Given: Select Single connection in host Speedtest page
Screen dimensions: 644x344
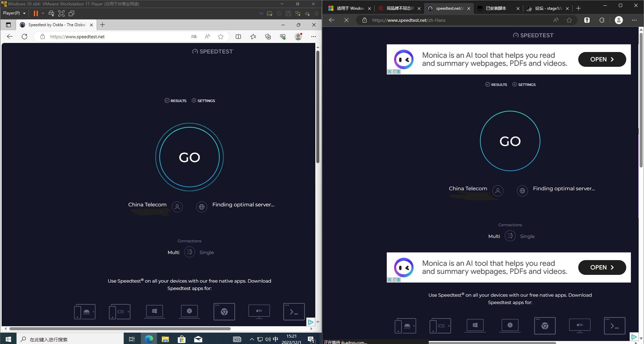Looking at the screenshot, I should [527, 236].
